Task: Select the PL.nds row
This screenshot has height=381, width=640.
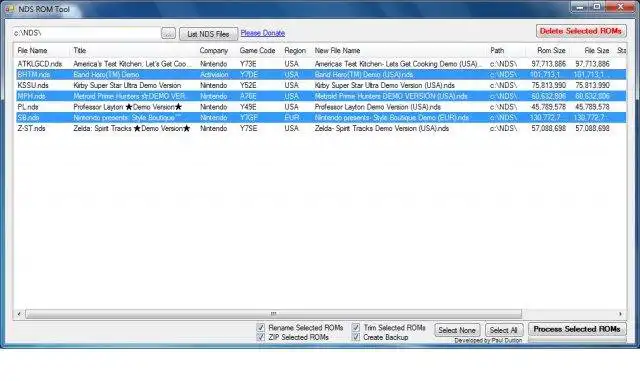Action: pos(321,107)
